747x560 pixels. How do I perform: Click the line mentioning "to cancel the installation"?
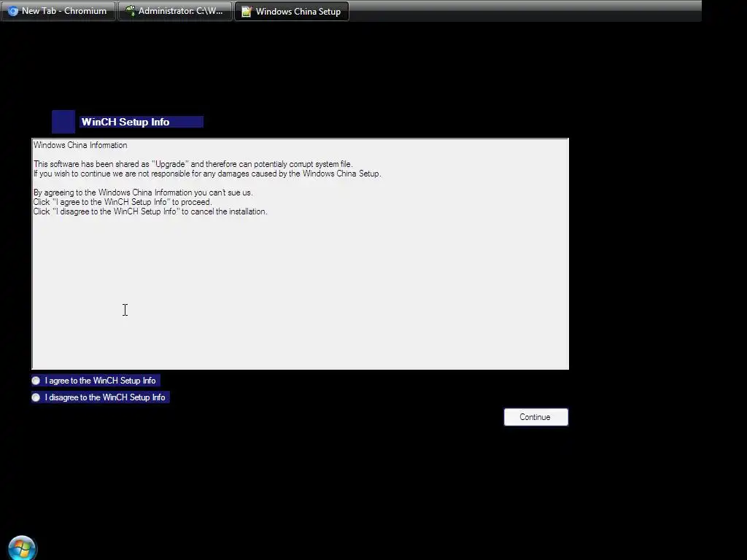[150, 212]
